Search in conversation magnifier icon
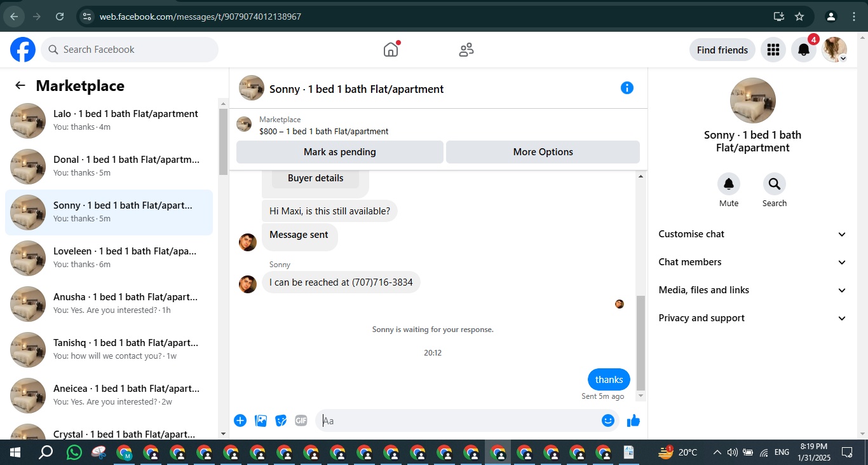The width and height of the screenshot is (868, 465). [775, 184]
